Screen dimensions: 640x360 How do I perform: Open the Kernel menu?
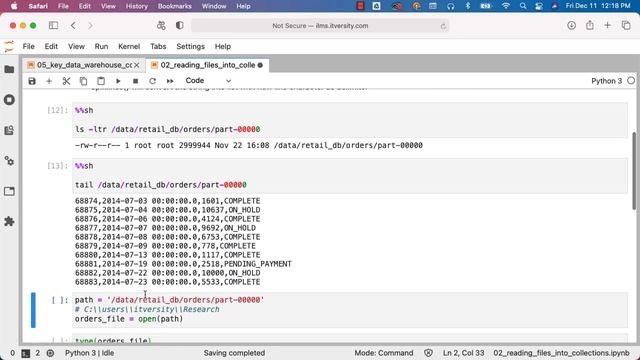tap(129, 47)
